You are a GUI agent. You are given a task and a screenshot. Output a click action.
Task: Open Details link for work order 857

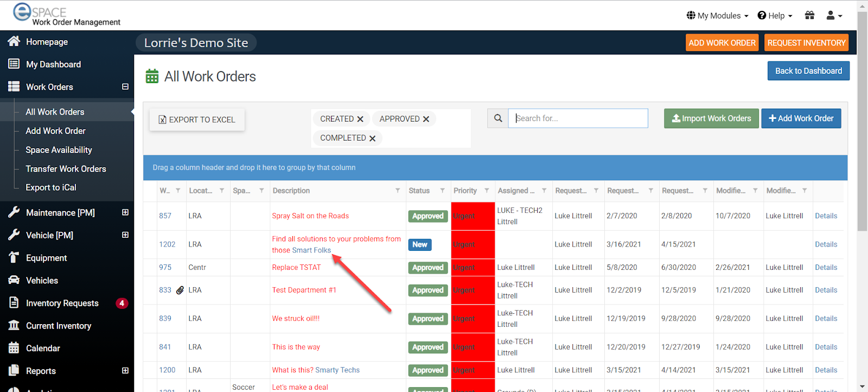(x=826, y=216)
